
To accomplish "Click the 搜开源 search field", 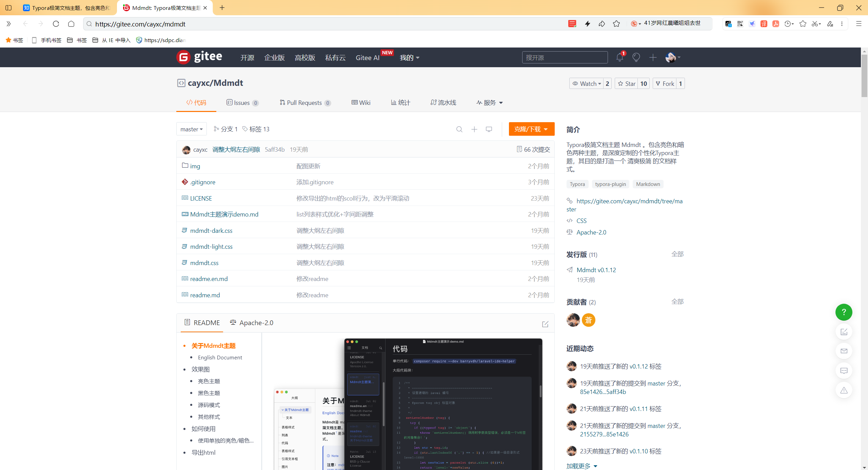I will click(x=565, y=57).
